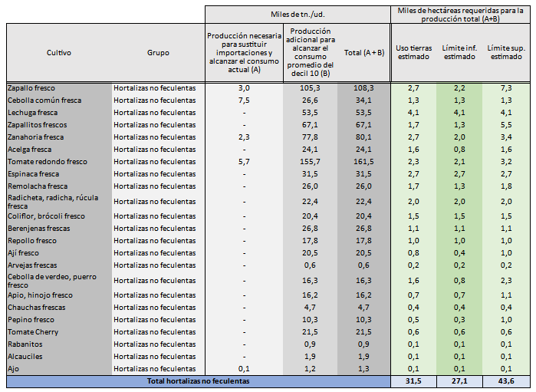Select the 27,1 total lower limit cell
The height and width of the screenshot is (392, 536).
pyautogui.click(x=459, y=381)
